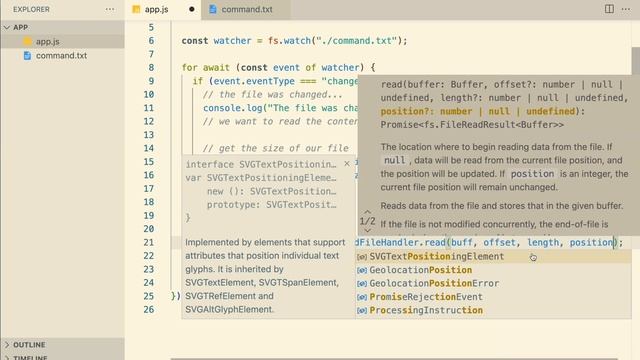Collapse the APP folder section
This screenshot has width=640, height=360.
[x=62, y=27]
